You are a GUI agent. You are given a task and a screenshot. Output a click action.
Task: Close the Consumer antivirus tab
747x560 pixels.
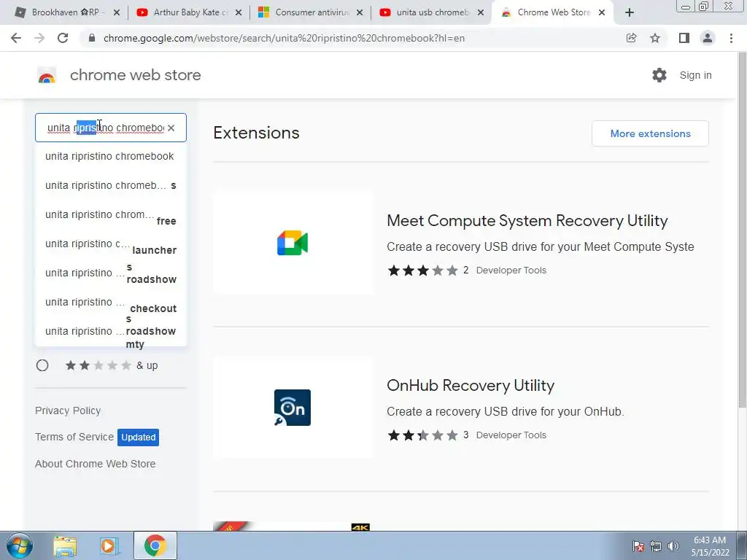(x=360, y=12)
